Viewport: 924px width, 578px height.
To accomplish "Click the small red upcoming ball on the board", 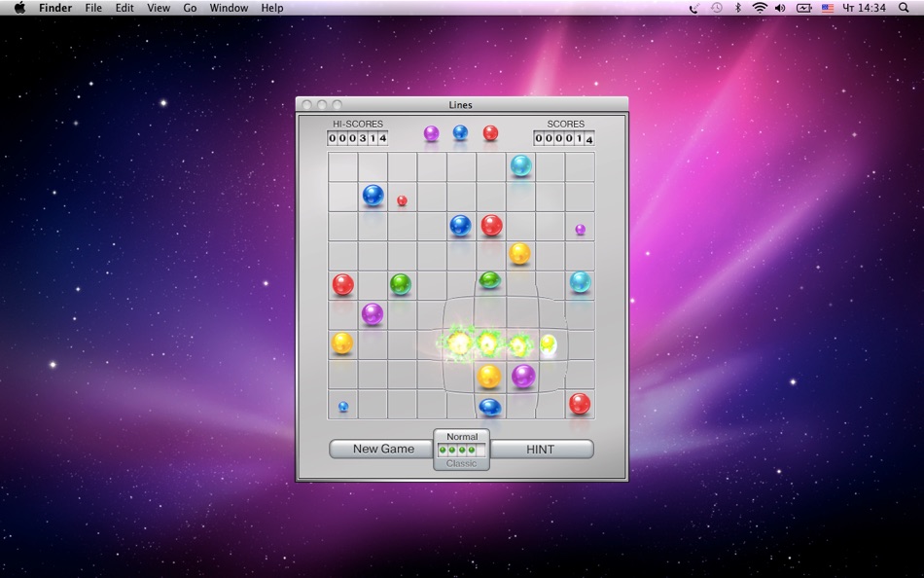I will 402,200.
